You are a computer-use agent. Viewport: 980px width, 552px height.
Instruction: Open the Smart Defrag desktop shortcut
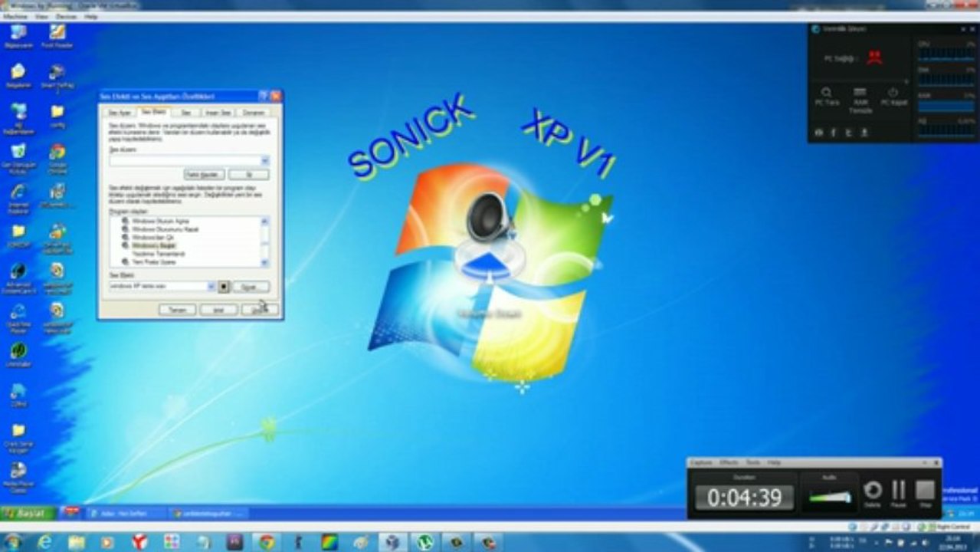tap(57, 77)
